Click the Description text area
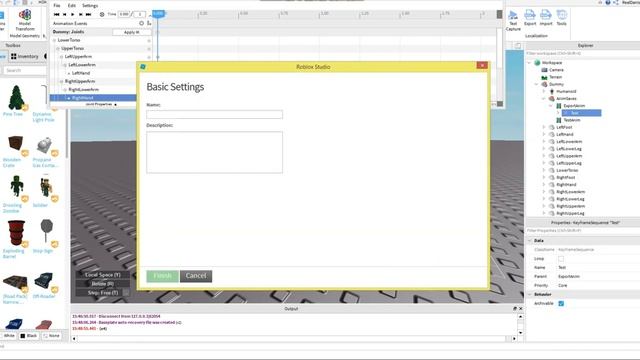Viewport: 640px width, 360px height. 214,152
